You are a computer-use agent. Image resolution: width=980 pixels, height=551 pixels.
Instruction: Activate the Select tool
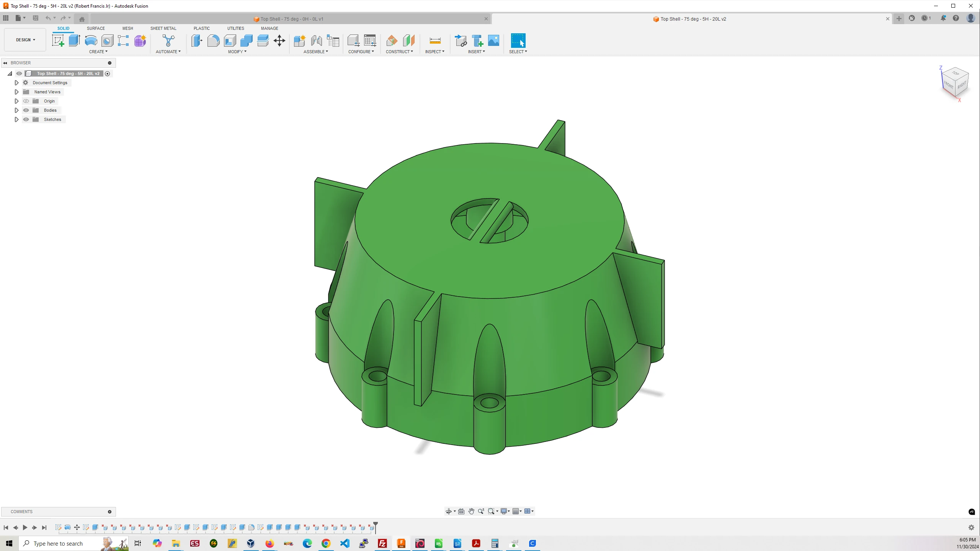point(518,41)
